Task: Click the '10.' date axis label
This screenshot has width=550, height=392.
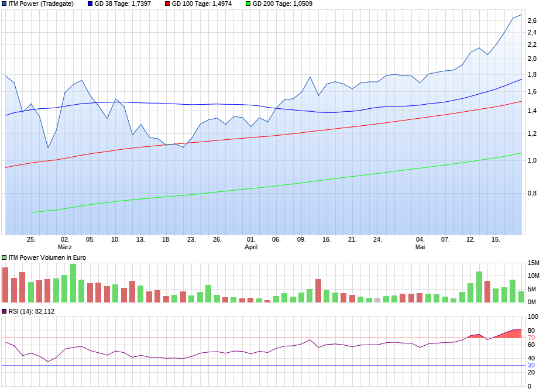Action: coord(115,239)
